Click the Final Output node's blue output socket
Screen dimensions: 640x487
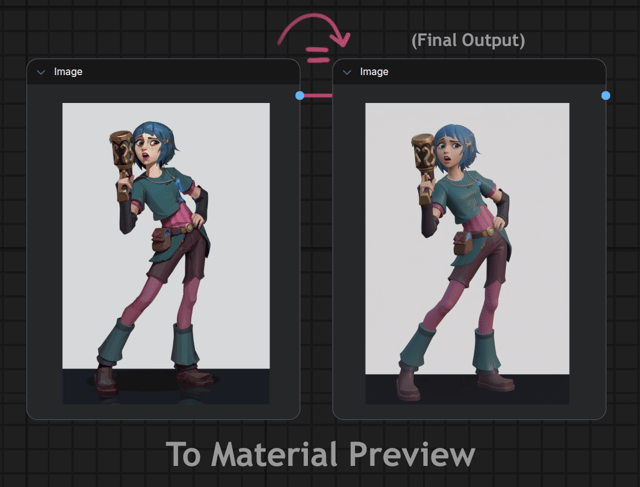click(606, 96)
